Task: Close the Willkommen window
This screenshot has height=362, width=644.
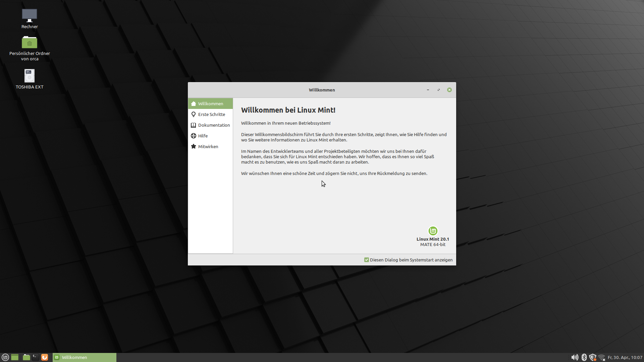Action: pos(449,90)
